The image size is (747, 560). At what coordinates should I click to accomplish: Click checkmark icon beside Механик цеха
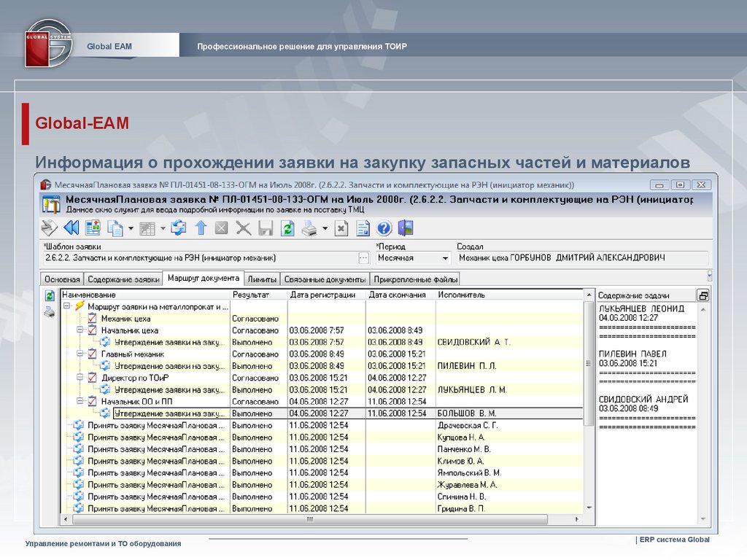(x=92, y=319)
